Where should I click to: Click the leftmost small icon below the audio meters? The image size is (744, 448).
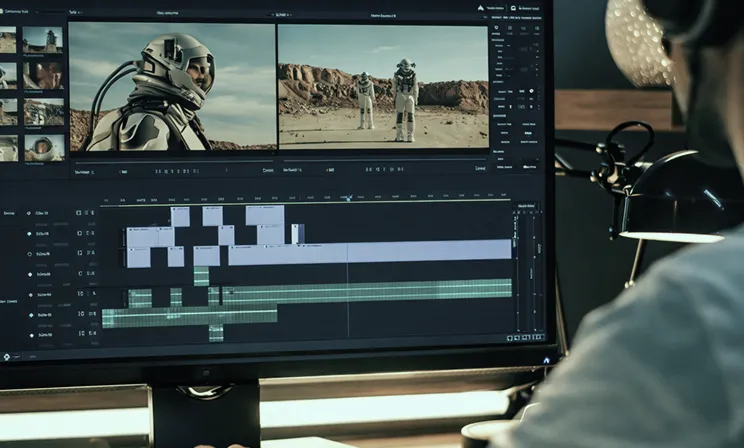(x=510, y=338)
